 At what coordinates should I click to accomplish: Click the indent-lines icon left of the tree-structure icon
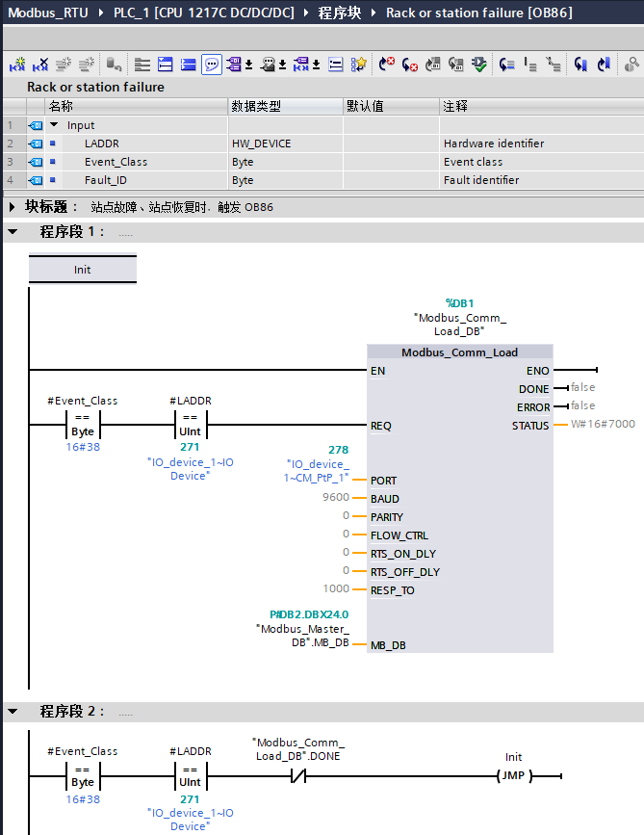coord(530,65)
